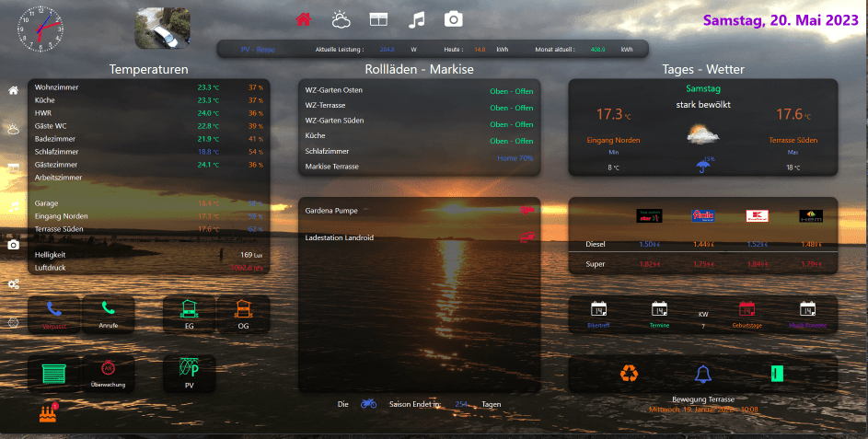
Task: Open the green roller shutter tile
Action: [x=54, y=375]
